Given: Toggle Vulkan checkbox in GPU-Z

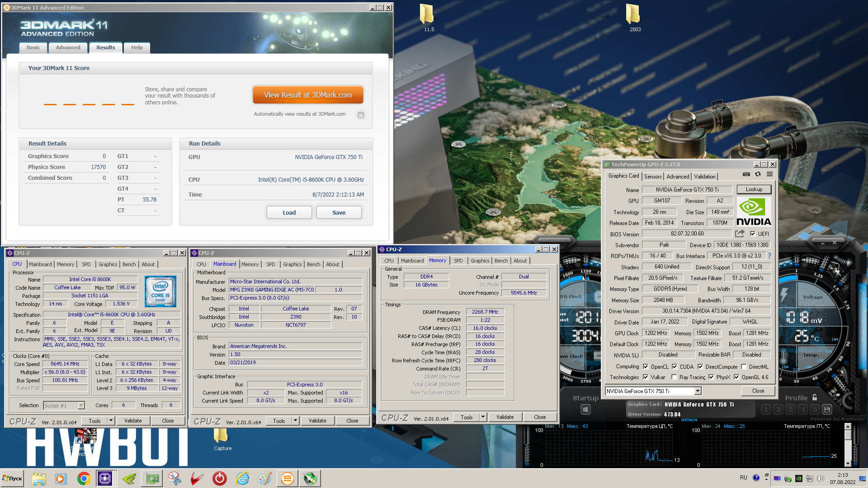Looking at the screenshot, I should (x=646, y=377).
